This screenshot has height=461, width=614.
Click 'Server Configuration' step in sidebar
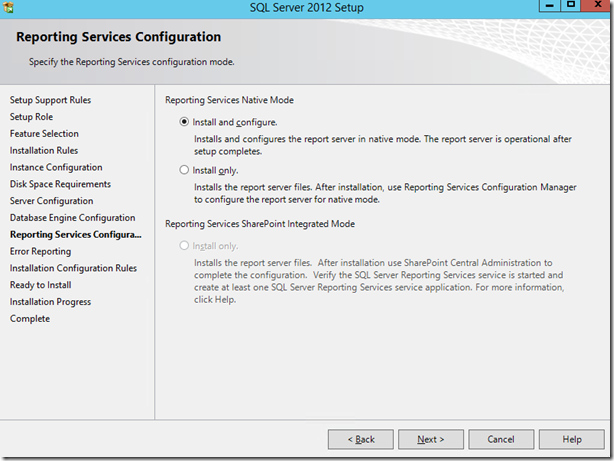tap(52, 201)
